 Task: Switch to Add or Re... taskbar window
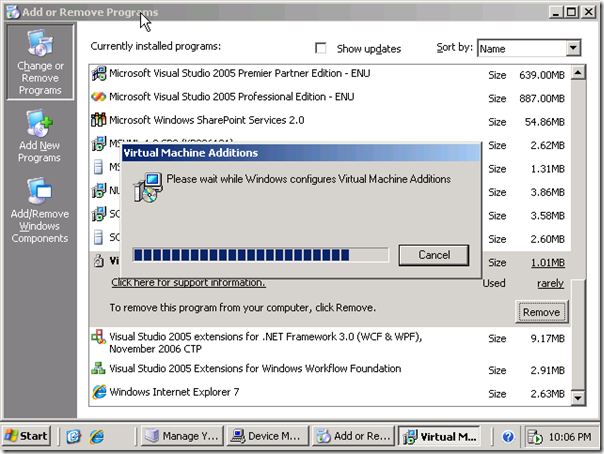click(x=353, y=436)
